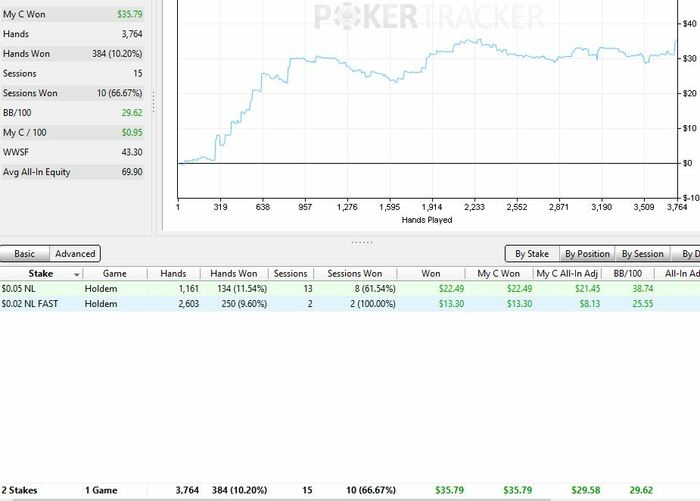Select the $0.02 NL FAST stake row
Image resolution: width=700 pixels, height=501 pixels.
pyautogui.click(x=350, y=304)
